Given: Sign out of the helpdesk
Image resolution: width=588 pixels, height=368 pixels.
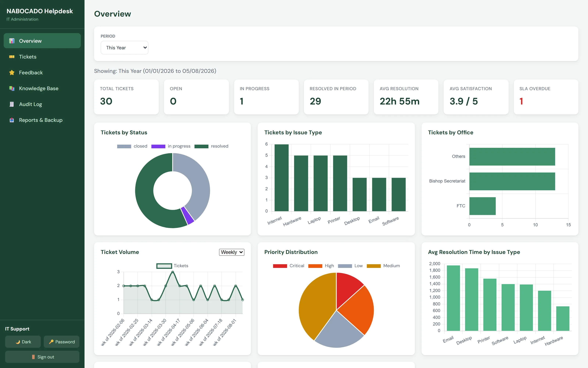Looking at the screenshot, I should (x=42, y=357).
